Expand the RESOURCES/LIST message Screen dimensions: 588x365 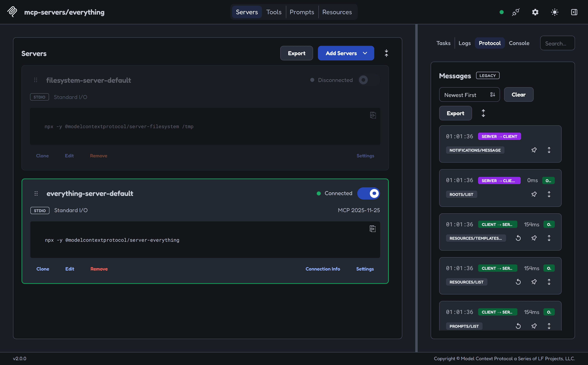tap(549, 282)
